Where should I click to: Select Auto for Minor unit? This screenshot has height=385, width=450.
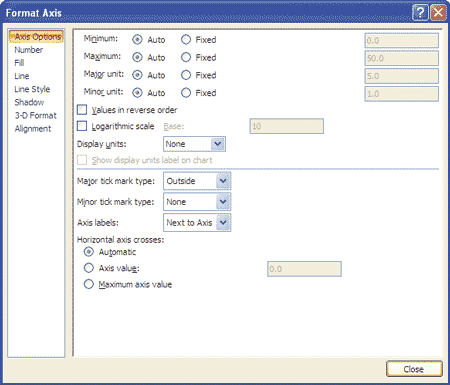coord(137,93)
